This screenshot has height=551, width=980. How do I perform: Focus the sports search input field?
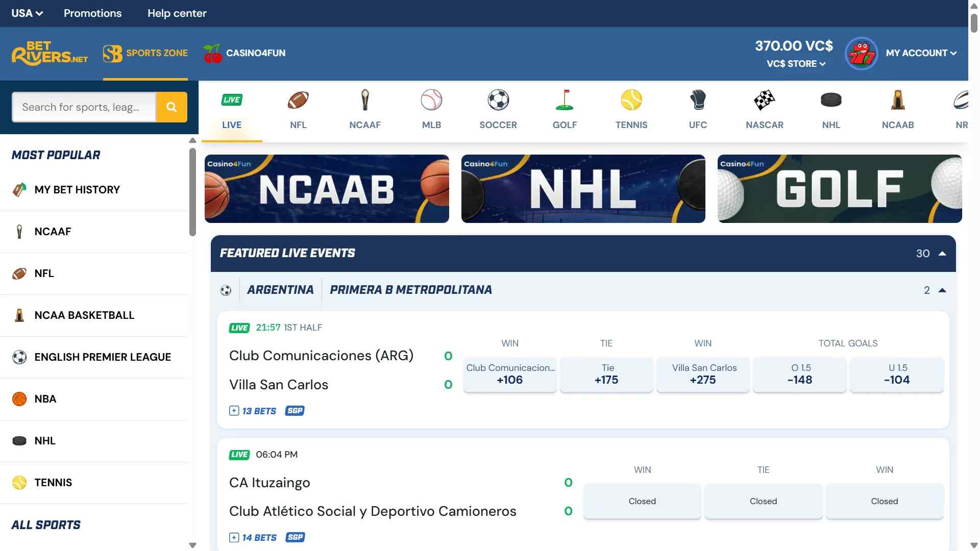point(84,107)
